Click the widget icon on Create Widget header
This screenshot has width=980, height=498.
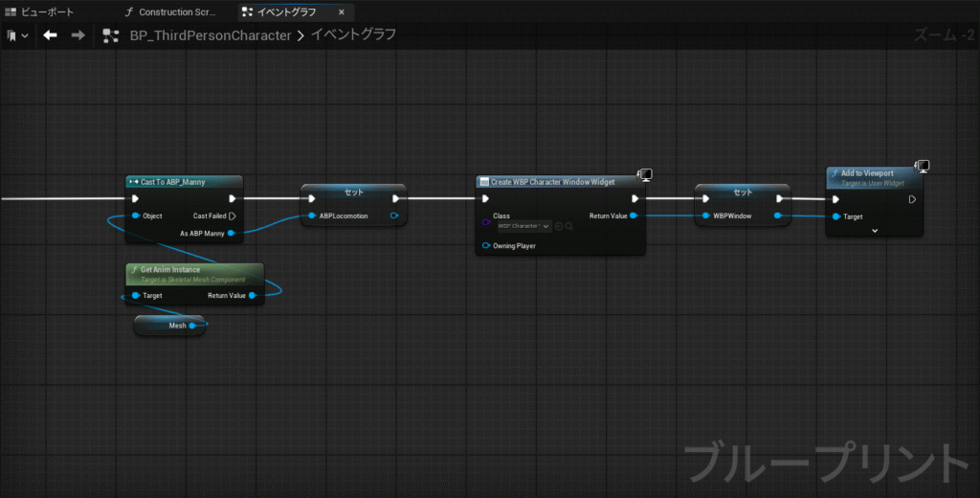click(x=483, y=182)
